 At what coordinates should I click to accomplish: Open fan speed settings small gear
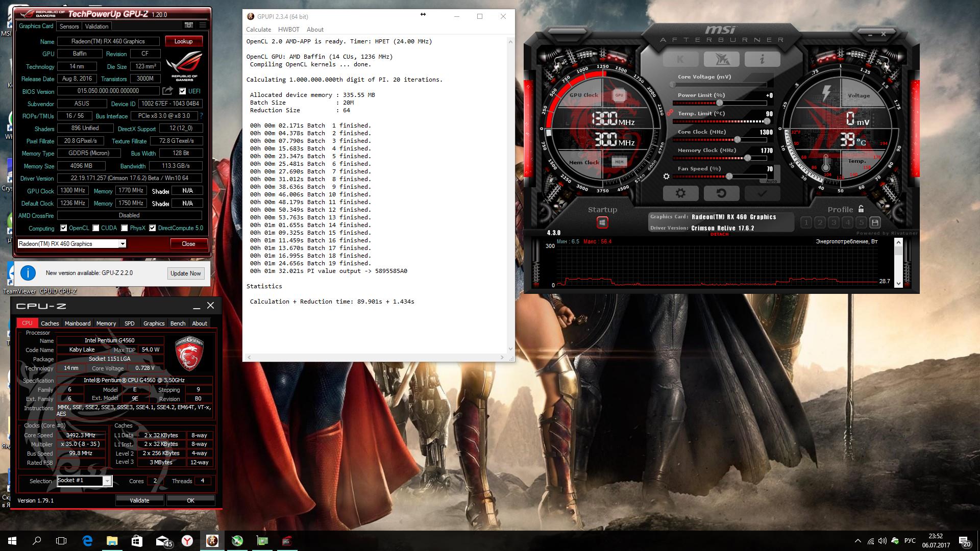click(x=666, y=177)
